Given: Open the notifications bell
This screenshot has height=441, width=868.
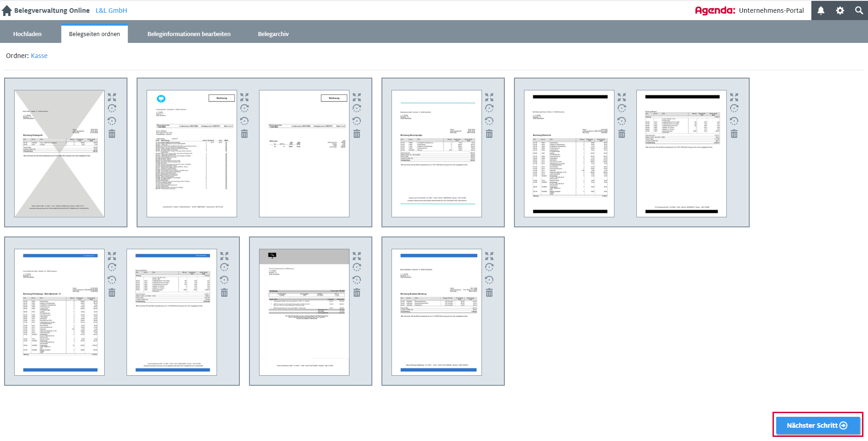Looking at the screenshot, I should [x=821, y=10].
